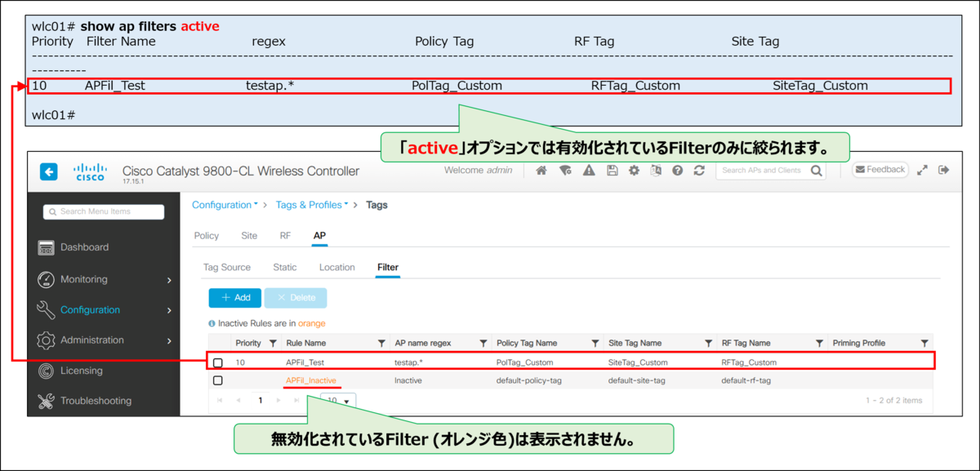Image resolution: width=980 pixels, height=471 pixels.
Task: Open the Save Configuration icon
Action: click(x=611, y=169)
